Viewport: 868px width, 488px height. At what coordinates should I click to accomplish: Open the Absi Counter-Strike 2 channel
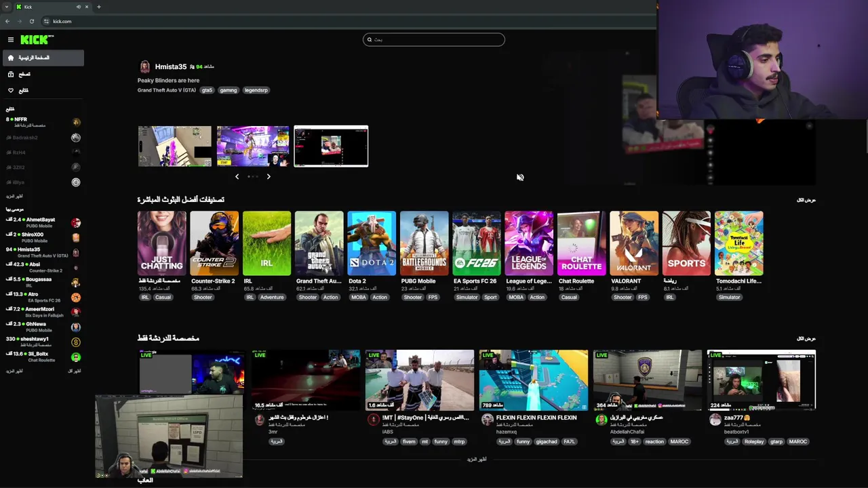43,267
